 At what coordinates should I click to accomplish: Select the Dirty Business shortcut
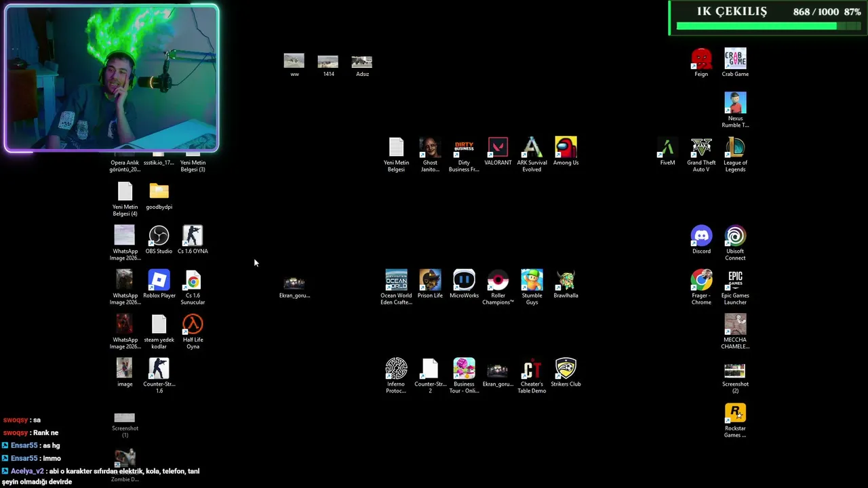pos(464,155)
